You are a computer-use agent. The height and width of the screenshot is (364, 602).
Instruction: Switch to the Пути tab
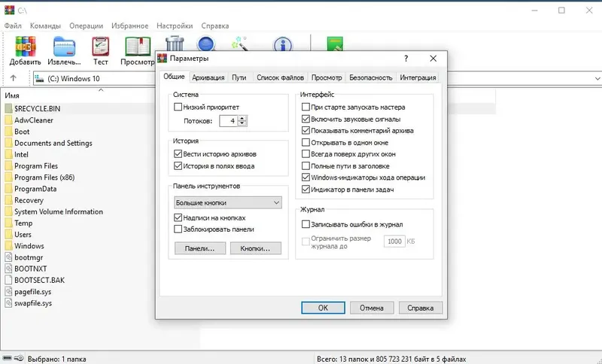pos(239,77)
